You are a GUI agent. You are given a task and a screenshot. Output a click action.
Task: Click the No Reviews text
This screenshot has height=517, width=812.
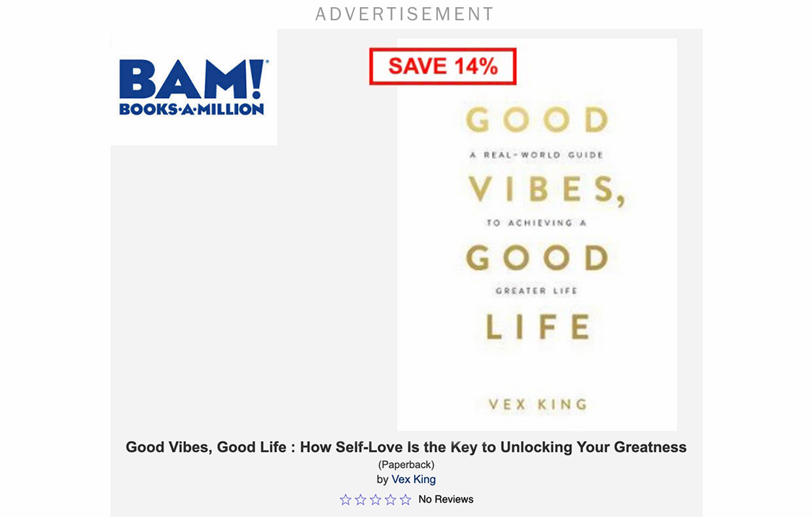(x=446, y=499)
